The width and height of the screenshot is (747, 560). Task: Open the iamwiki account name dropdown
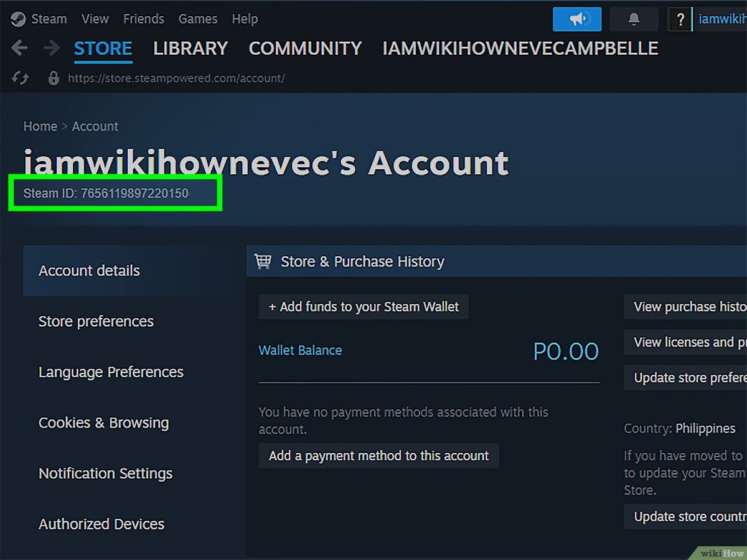[x=722, y=19]
